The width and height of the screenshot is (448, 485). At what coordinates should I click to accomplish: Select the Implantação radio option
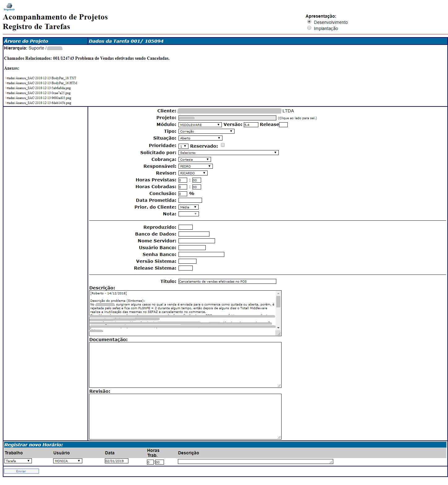pos(309,28)
